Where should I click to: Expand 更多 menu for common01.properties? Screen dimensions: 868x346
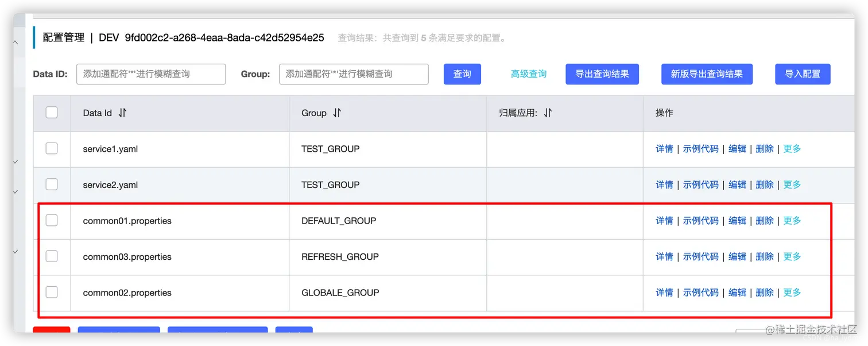point(792,221)
